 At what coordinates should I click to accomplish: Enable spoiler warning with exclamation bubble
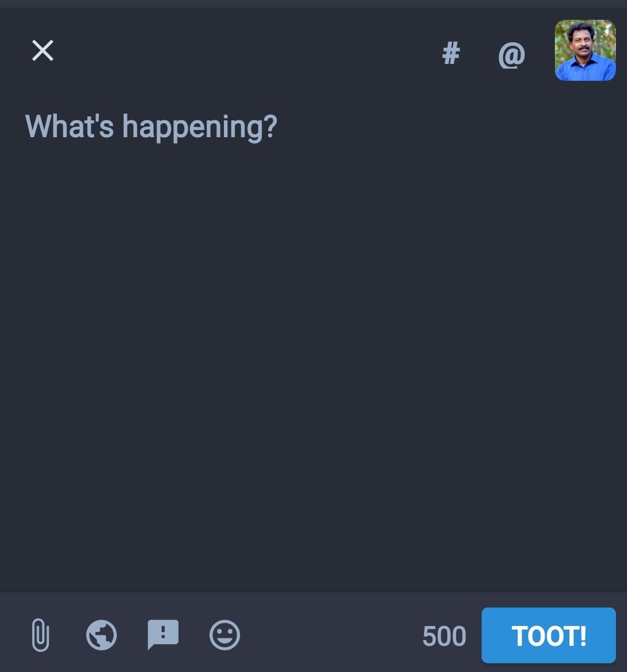[x=163, y=634]
